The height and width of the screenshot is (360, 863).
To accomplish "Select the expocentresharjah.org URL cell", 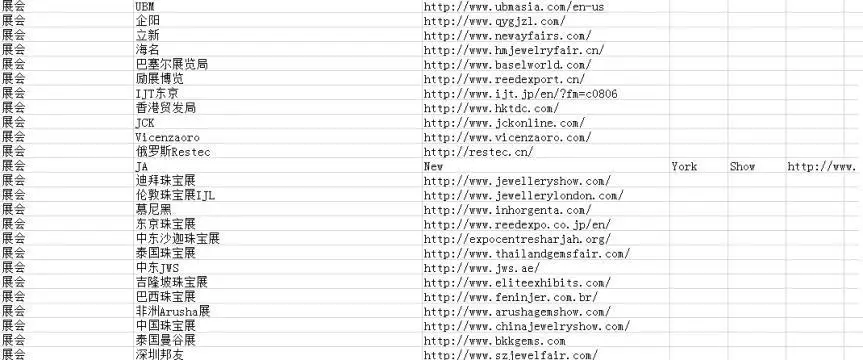I will (546, 238).
